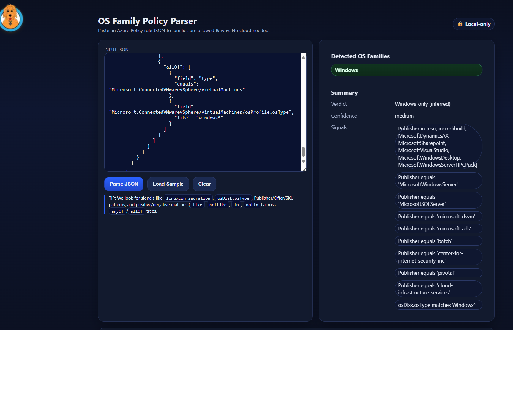Screen dimensions: 513x420
Task: Click the lock icon in Local-only badge
Action: pyautogui.click(x=460, y=24)
